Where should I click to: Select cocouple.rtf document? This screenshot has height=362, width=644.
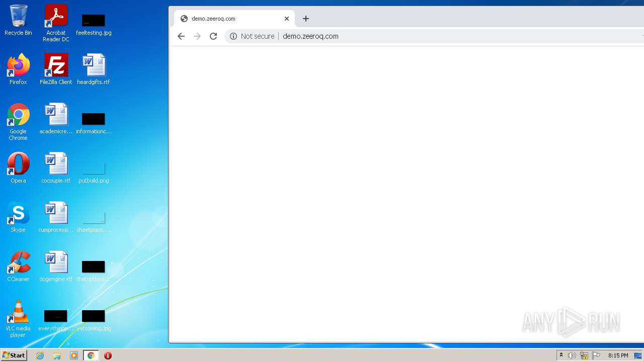click(x=56, y=168)
